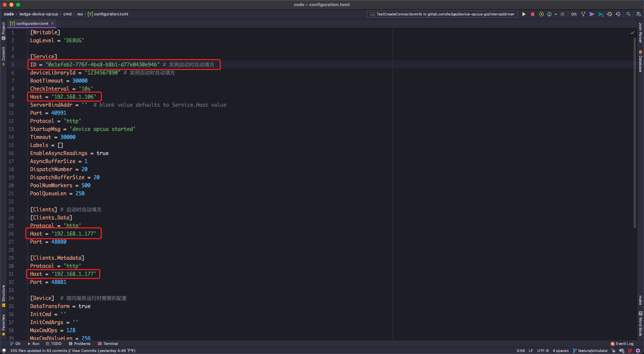Click the vertical editor scrollbar
The height and width of the screenshot is (354, 644).
coord(635,133)
